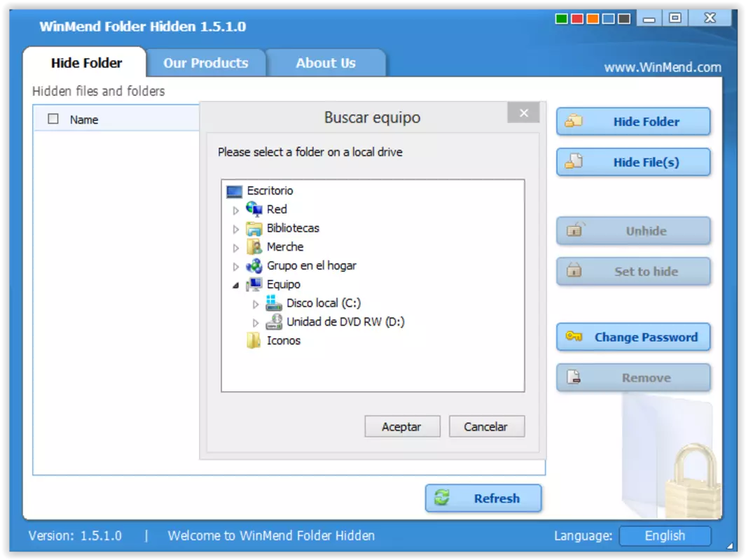
Task: Click the document icon on Remove button
Action: point(574,377)
